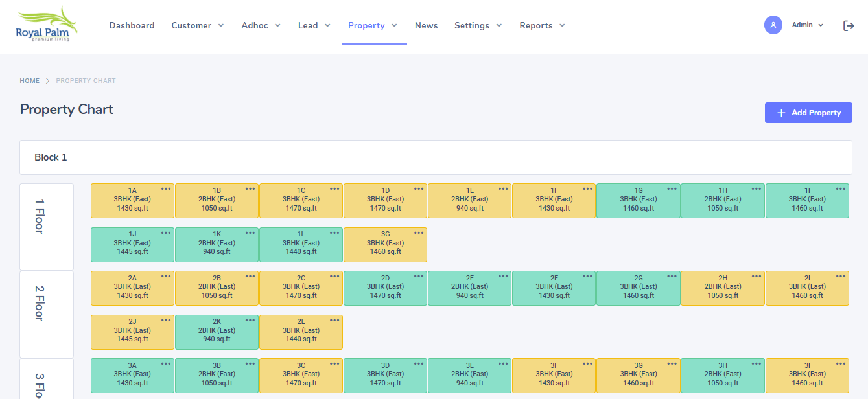Open the options menu for unit 2L

pos(334,320)
